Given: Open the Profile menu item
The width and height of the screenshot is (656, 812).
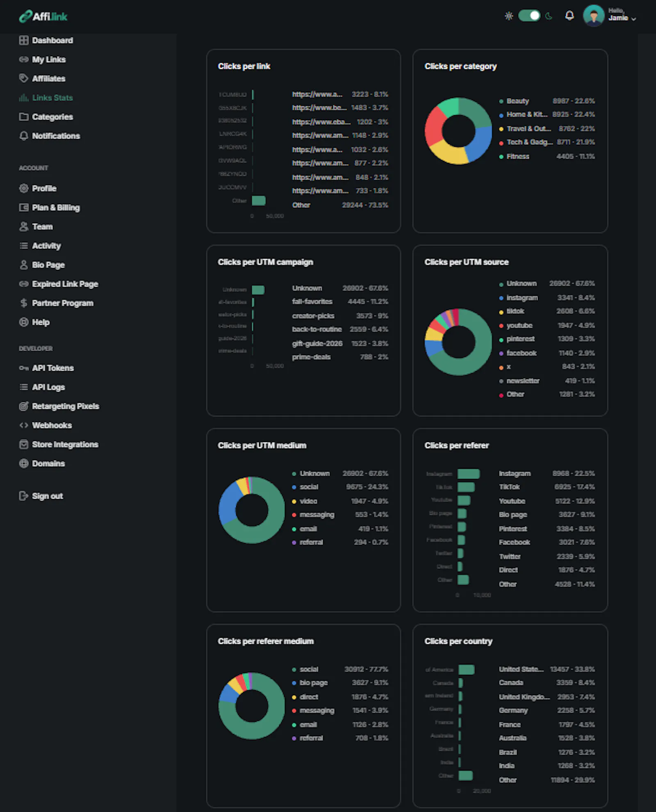Looking at the screenshot, I should (38, 188).
